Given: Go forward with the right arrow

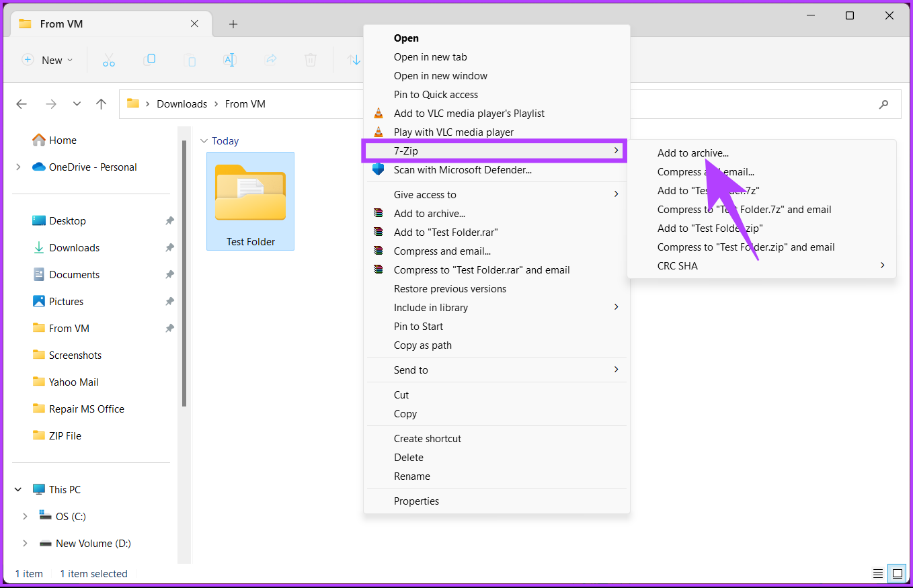Looking at the screenshot, I should tap(50, 104).
